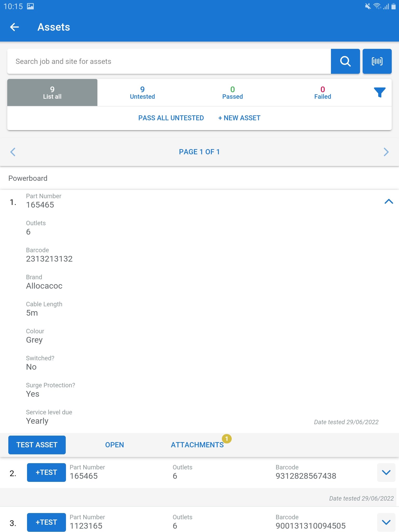The image size is (399, 532).
Task: Tap part number 1123165
Action: tap(86, 526)
